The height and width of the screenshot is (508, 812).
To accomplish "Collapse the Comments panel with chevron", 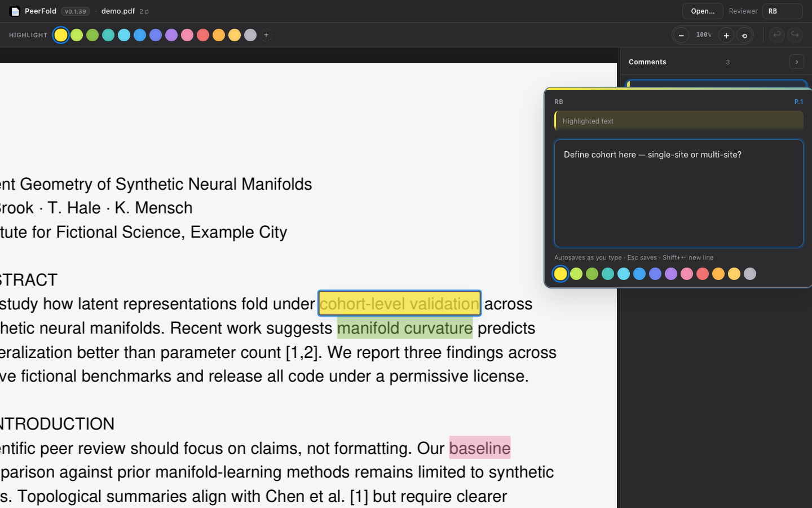I will (x=797, y=62).
